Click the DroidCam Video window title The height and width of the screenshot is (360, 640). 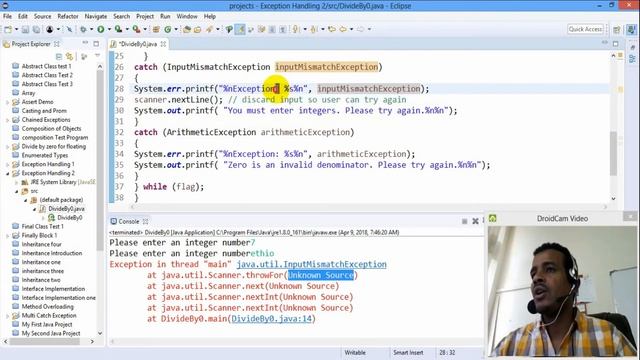click(x=562, y=219)
